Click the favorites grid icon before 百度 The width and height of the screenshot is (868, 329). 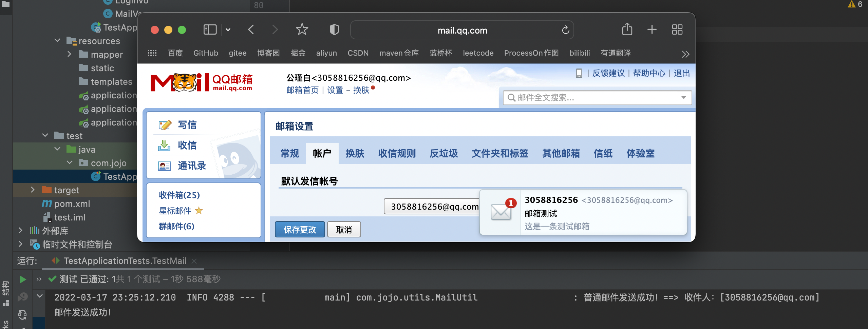pyautogui.click(x=152, y=53)
